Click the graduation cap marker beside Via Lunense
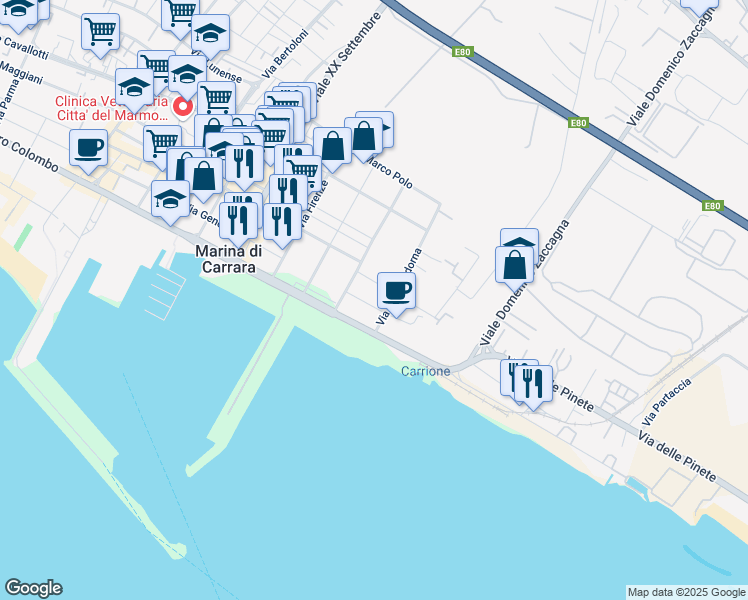The height and width of the screenshot is (600, 748). coord(210,36)
